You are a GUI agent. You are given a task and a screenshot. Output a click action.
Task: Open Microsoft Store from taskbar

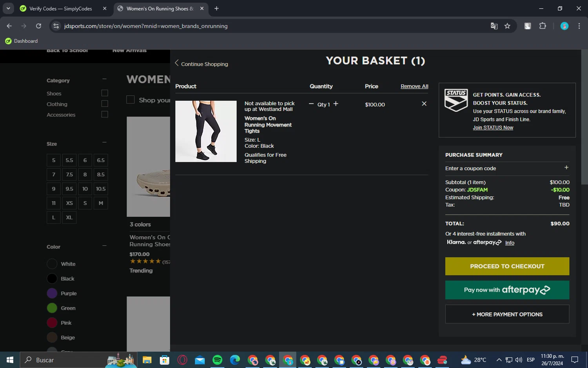165,360
